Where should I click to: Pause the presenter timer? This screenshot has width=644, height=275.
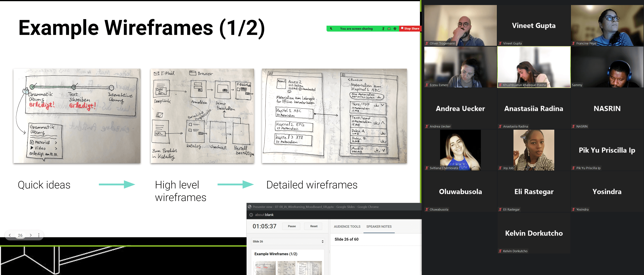291,226
